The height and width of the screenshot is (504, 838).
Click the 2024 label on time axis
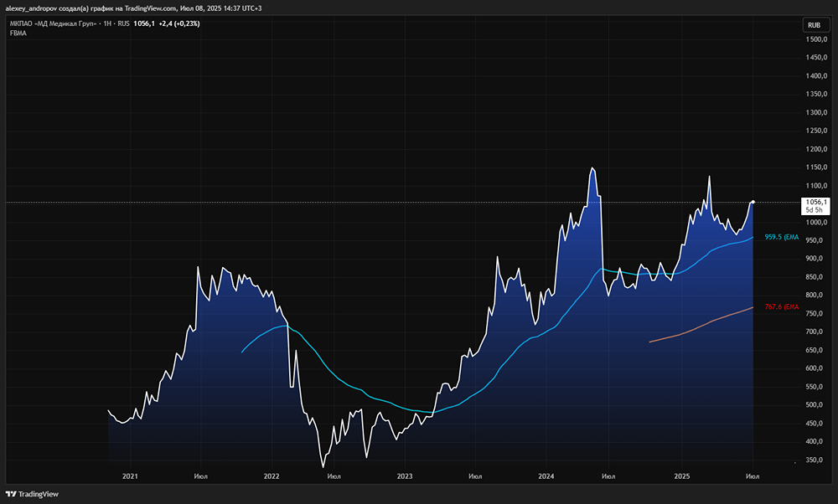546,476
